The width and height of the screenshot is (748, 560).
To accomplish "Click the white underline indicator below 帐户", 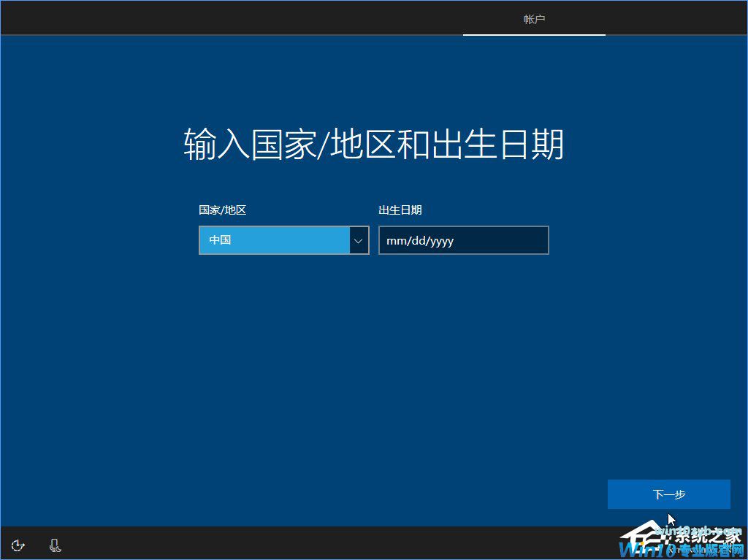I will [x=534, y=34].
